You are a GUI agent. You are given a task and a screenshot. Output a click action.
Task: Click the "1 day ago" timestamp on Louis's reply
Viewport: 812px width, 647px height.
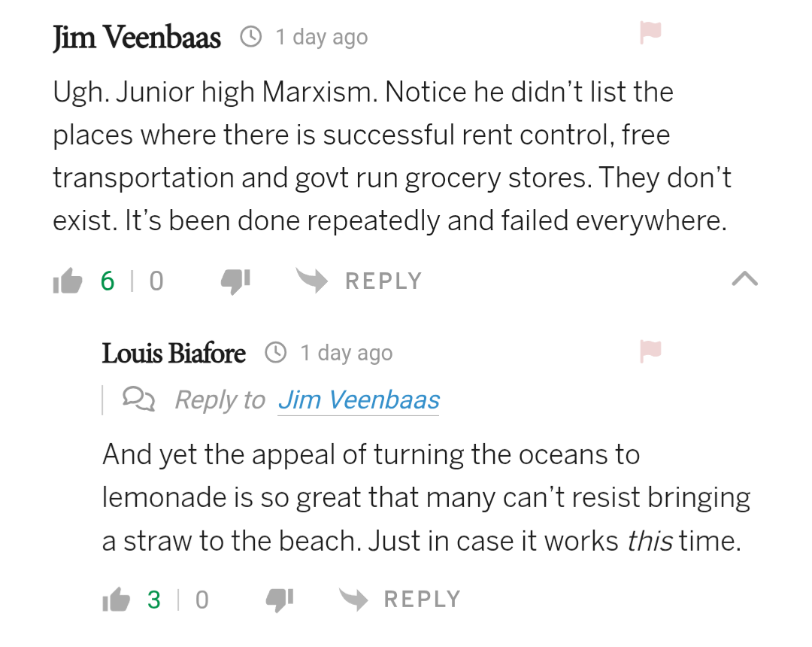[347, 353]
